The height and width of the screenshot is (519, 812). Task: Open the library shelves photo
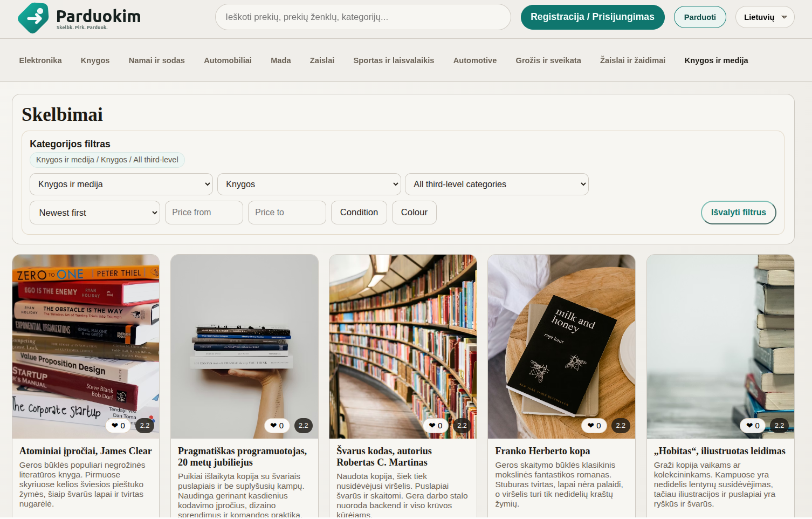click(403, 346)
